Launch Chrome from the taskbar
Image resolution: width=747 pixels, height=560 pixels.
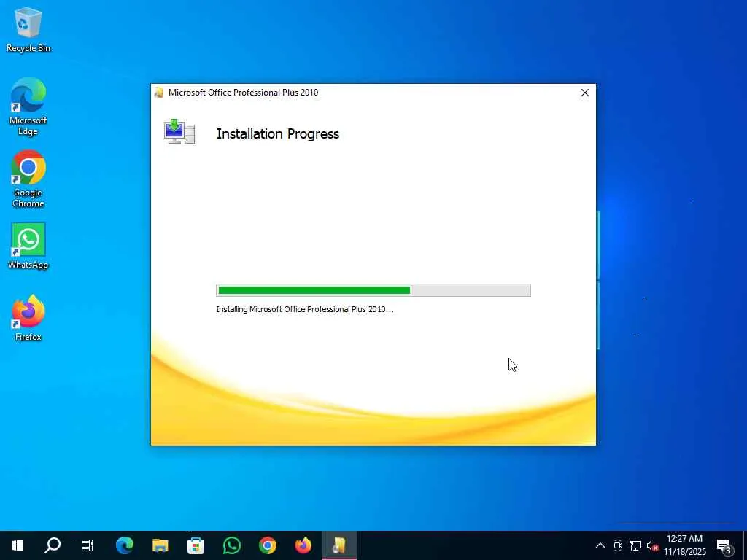[267, 545]
